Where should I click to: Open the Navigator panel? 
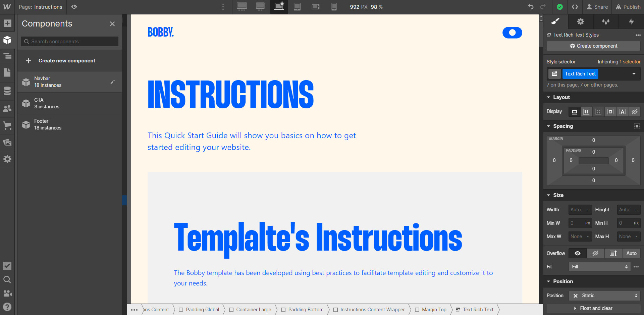[7, 56]
